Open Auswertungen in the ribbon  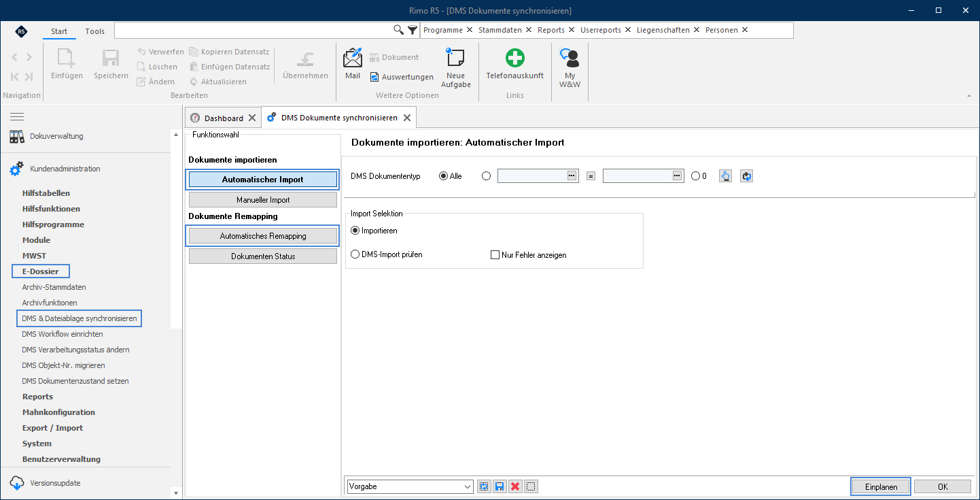402,77
